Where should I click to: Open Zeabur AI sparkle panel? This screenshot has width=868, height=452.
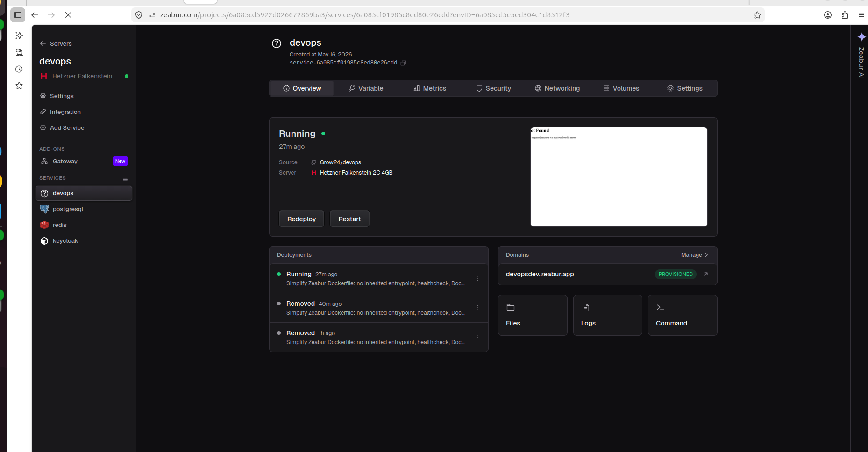pyautogui.click(x=861, y=37)
